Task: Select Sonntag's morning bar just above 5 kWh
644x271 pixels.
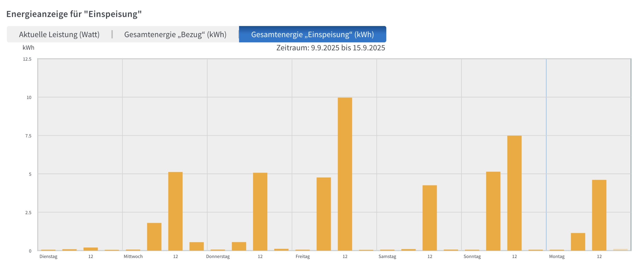Action: [493, 211]
